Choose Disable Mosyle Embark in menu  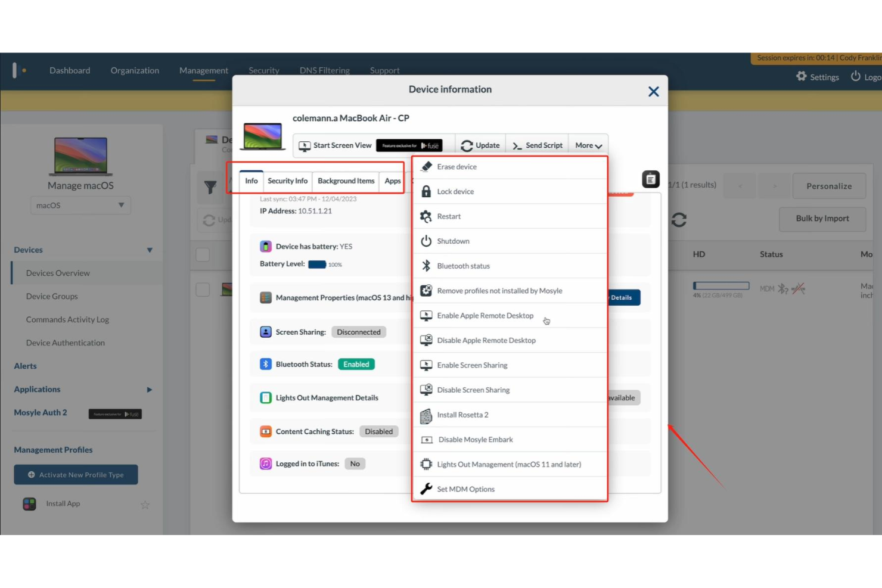tap(510, 440)
